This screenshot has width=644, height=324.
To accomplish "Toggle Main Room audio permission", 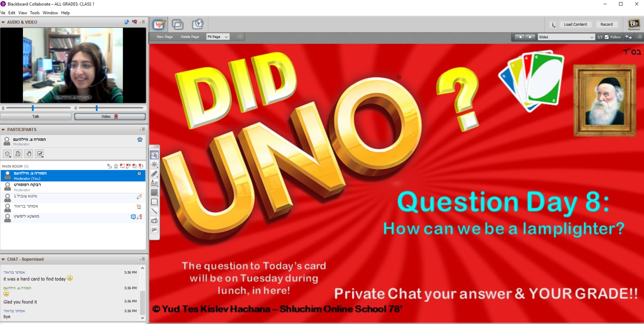I will pyautogui.click(x=109, y=166).
